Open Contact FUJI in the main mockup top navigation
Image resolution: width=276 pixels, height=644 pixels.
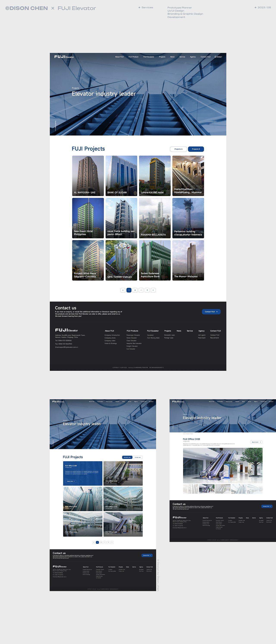205,57
